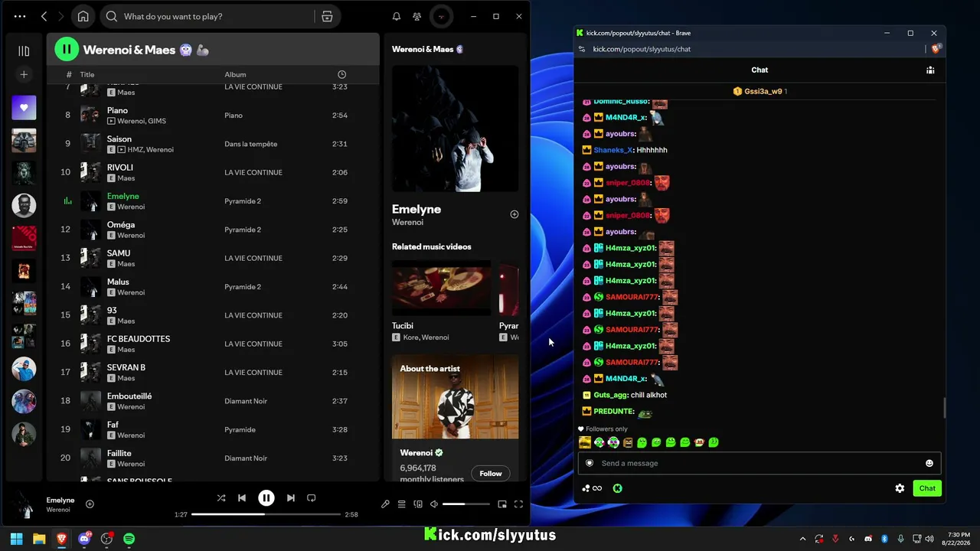
Task: Open File Explorer from the taskbar
Action: [x=38, y=539]
